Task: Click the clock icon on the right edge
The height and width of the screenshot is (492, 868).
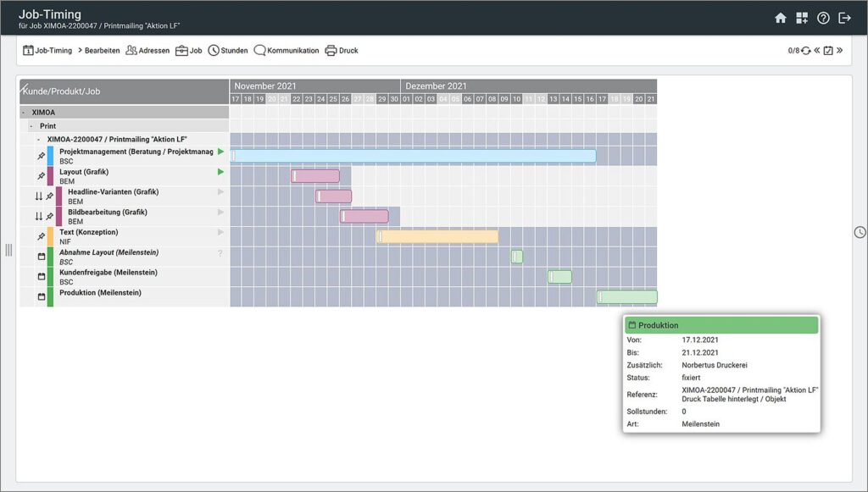Action: click(860, 231)
